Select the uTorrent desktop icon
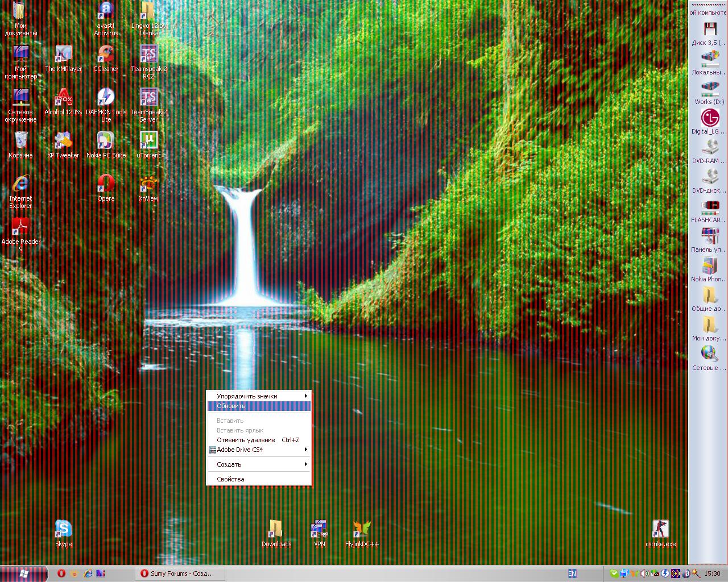The image size is (728, 582). [x=148, y=141]
